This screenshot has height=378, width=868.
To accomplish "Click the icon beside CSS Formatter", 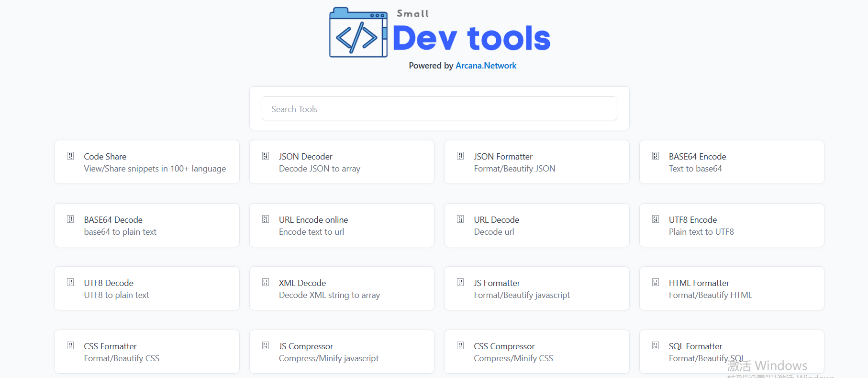I will tap(70, 345).
